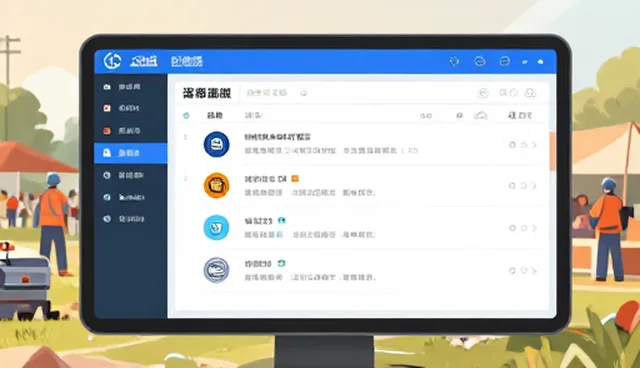Click the users group icon in content toolbar
The image size is (640, 368).
click(530, 93)
